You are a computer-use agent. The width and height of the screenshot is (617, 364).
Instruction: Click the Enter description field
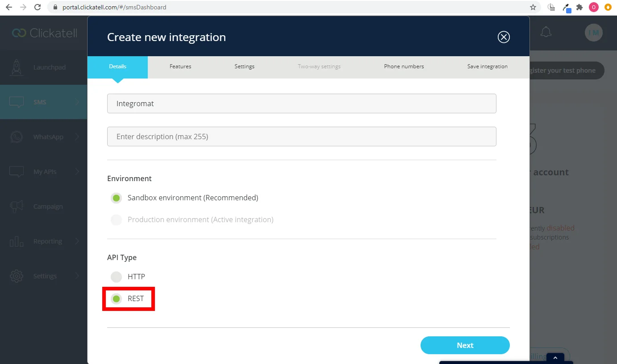pyautogui.click(x=302, y=136)
